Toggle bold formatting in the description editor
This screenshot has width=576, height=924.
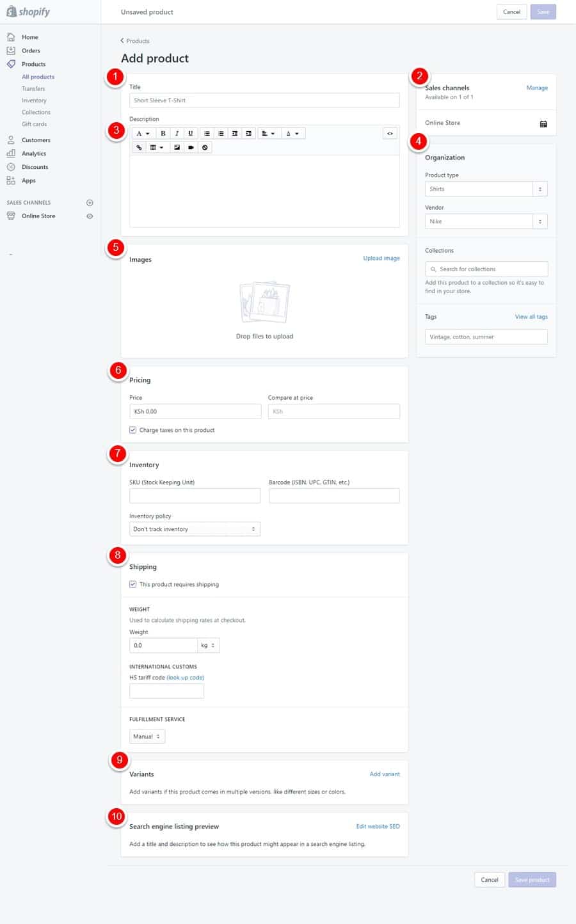(163, 133)
